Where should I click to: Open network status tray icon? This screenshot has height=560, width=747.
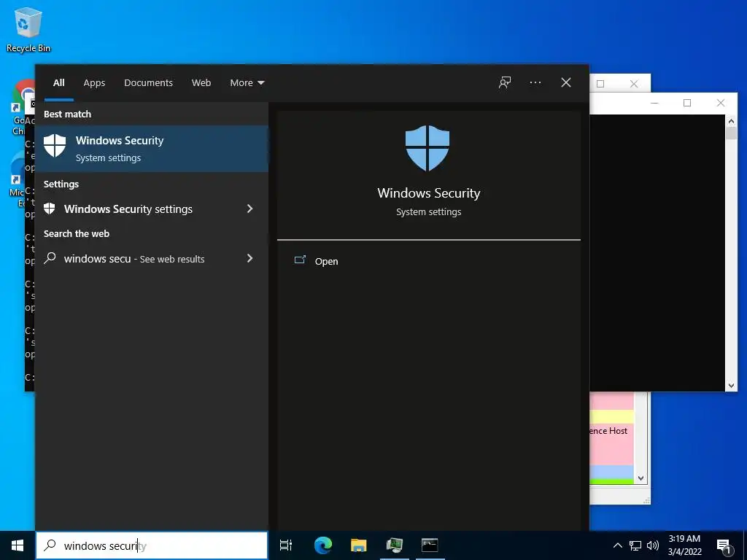click(635, 545)
